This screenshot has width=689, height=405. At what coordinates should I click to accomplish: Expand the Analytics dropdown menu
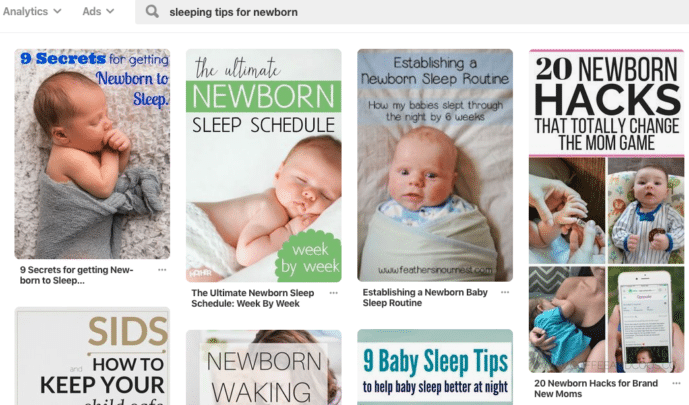[32, 11]
